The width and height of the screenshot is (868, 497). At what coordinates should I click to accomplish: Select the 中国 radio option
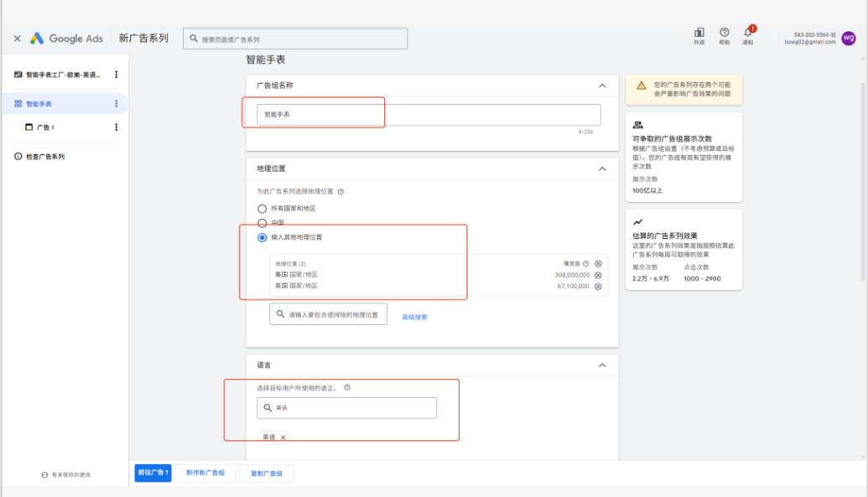point(262,223)
